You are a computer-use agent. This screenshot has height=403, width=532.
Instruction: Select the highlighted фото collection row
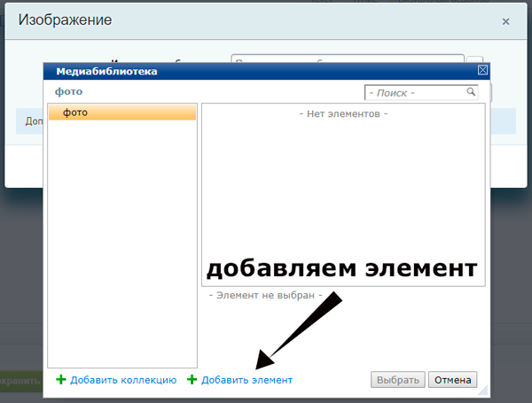(122, 112)
